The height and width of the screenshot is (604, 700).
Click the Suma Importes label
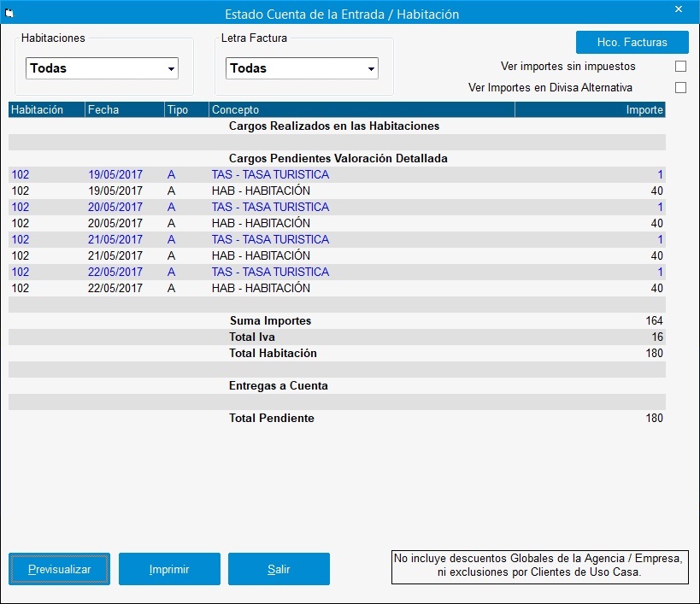click(x=271, y=320)
